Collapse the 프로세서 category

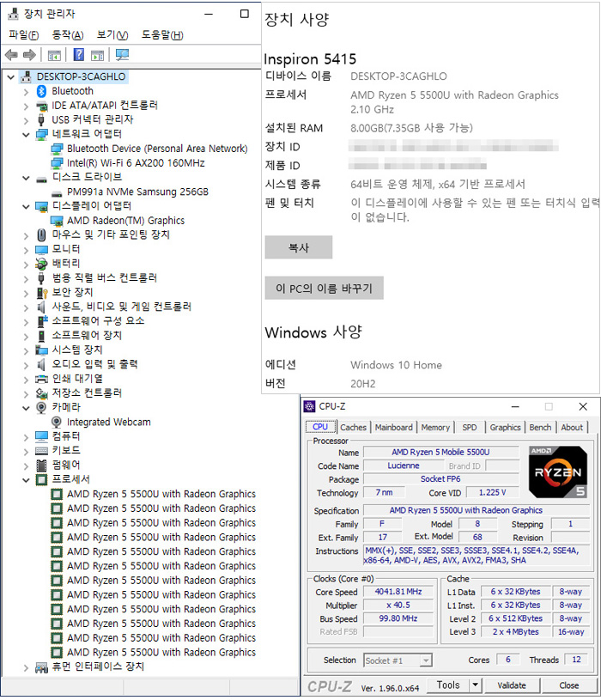(26, 480)
